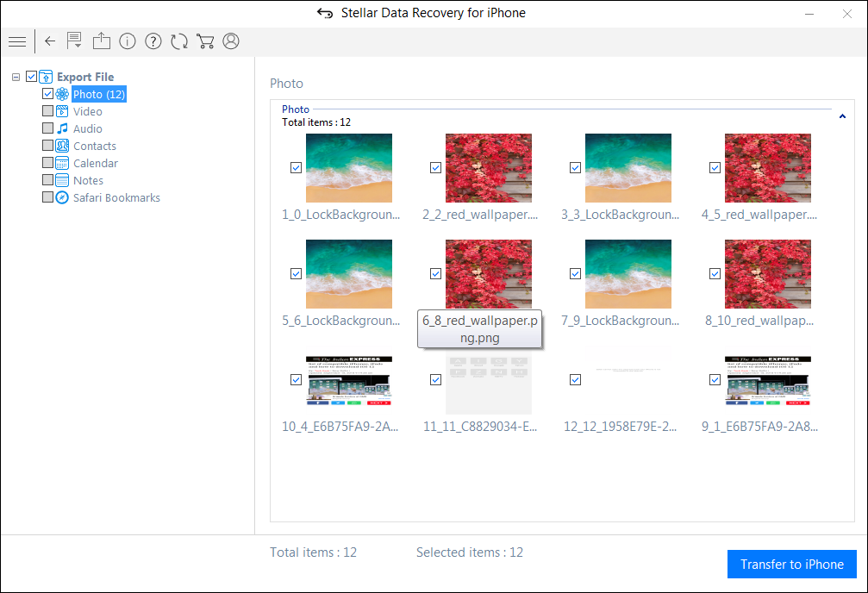The height and width of the screenshot is (593, 868).
Task: Click the Video film icon in tree
Action: click(62, 111)
